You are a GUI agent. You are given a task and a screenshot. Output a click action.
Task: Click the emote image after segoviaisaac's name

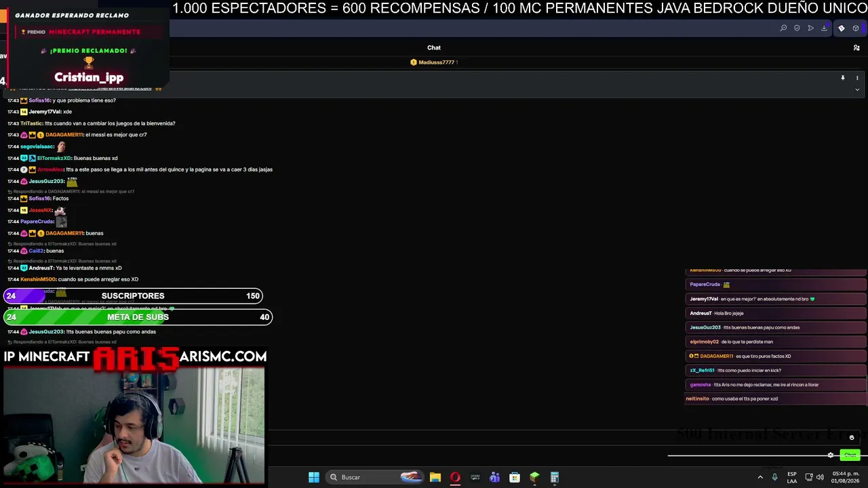61,146
